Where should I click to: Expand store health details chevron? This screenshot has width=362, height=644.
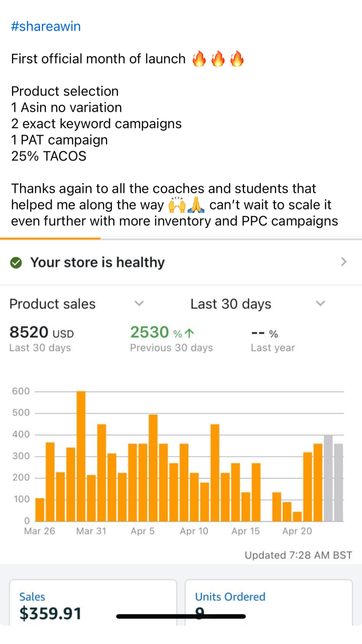[344, 262]
